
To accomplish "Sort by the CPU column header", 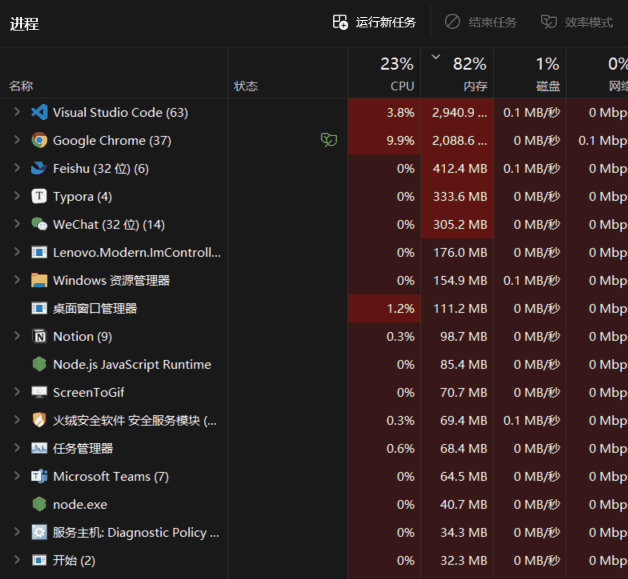I will pyautogui.click(x=384, y=73).
